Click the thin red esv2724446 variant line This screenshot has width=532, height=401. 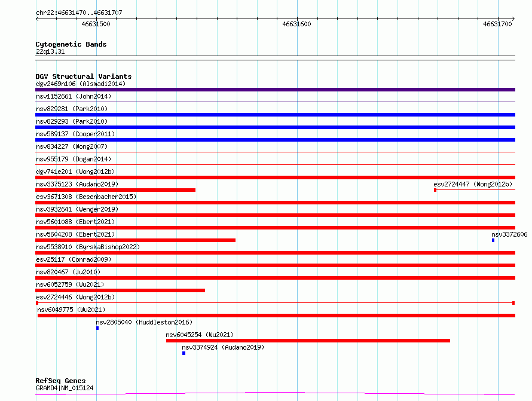[275, 303]
